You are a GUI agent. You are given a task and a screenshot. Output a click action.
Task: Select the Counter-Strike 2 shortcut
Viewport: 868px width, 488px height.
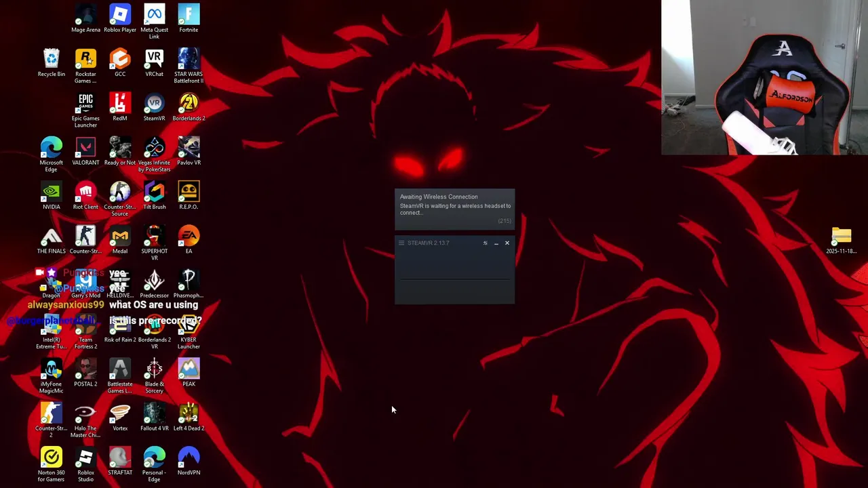[x=52, y=420]
